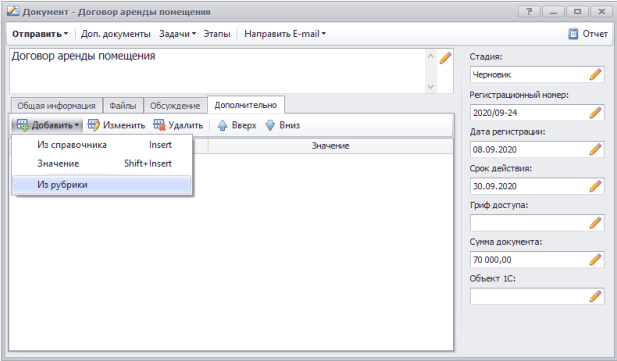Image resolution: width=617 pixels, height=361 pixels.
Task: Expand the Отправить dropdown menu
Action: pos(40,34)
